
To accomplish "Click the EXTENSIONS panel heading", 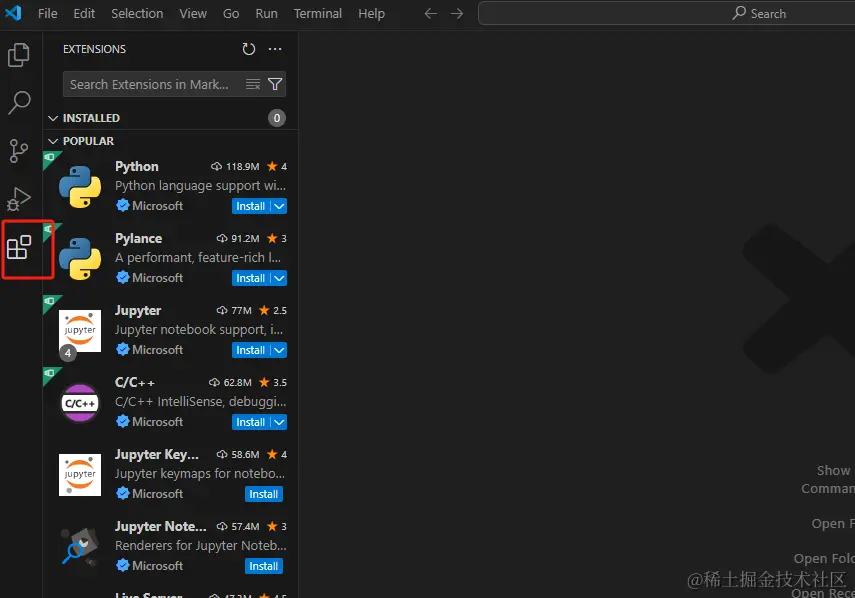I will [94, 49].
